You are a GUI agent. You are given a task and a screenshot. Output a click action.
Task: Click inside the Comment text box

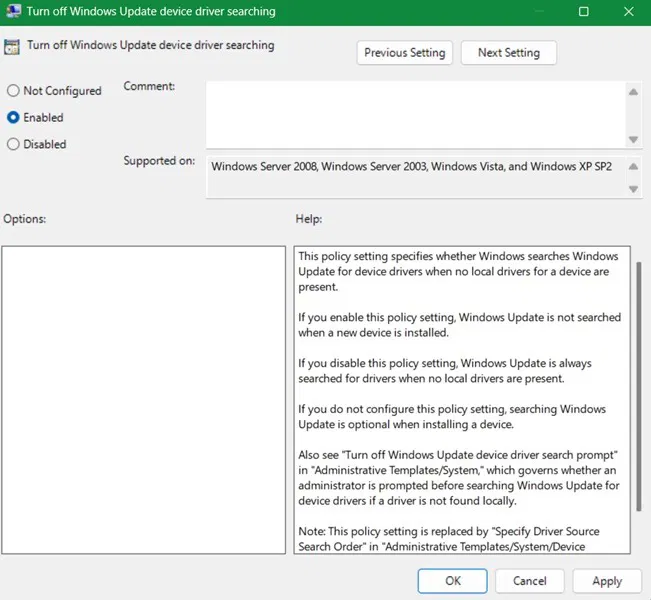416,115
